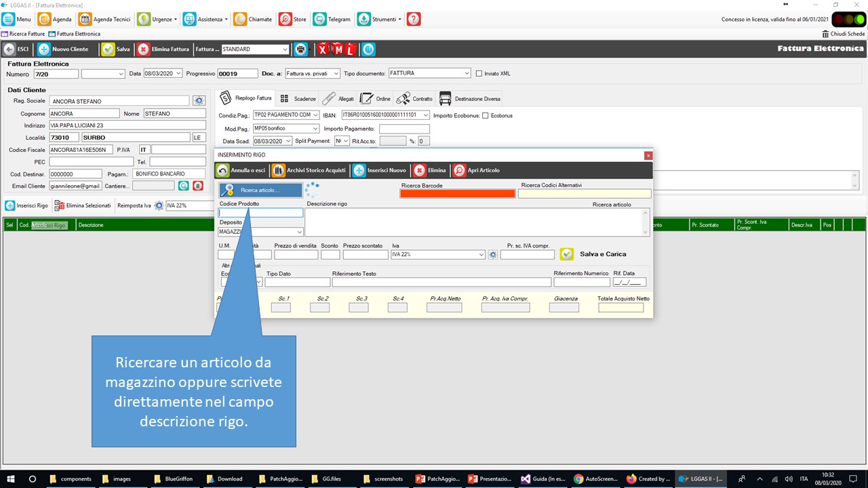The image size is (868, 488).
Task: Click the search icon beside Rag. Sociale field
Action: pyautogui.click(x=199, y=101)
